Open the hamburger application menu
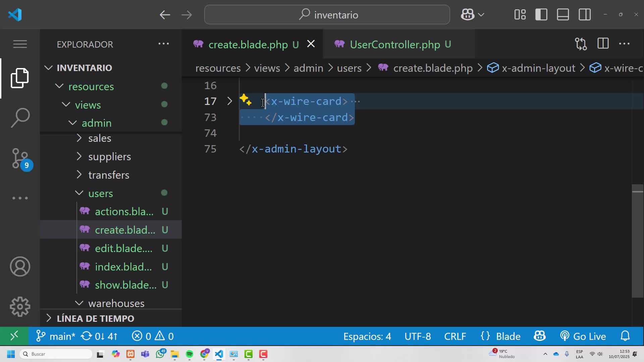The height and width of the screenshot is (362, 644). click(x=20, y=44)
